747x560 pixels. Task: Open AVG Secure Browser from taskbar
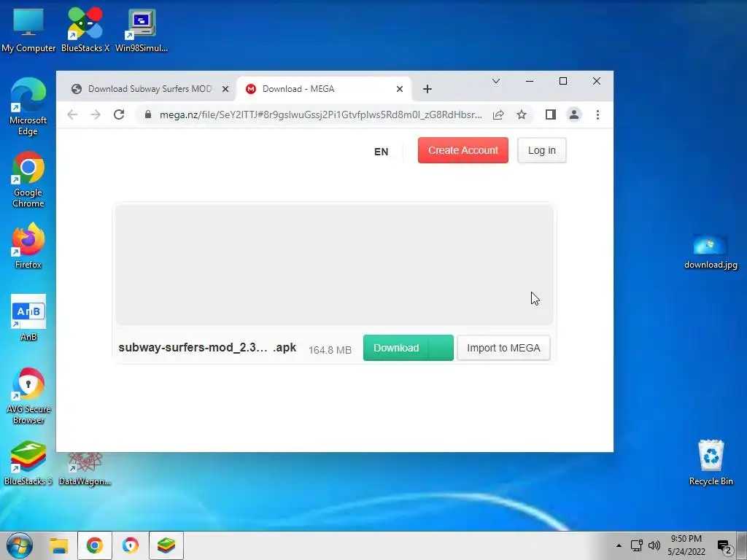130,545
